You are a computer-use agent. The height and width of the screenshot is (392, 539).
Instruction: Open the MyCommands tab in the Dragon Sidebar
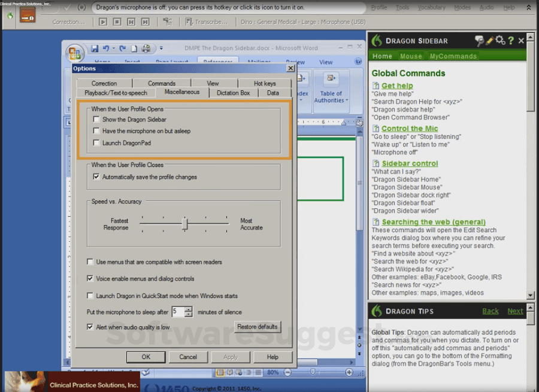[452, 56]
